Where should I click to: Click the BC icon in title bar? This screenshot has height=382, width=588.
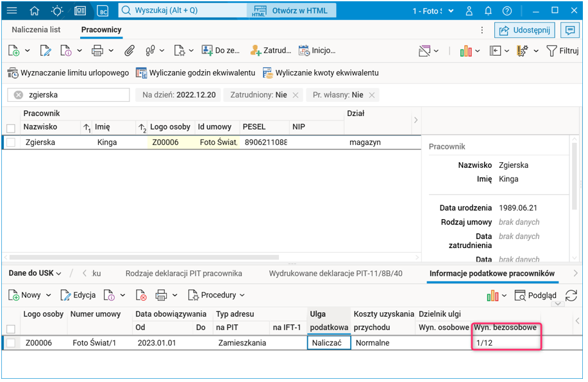tap(103, 11)
